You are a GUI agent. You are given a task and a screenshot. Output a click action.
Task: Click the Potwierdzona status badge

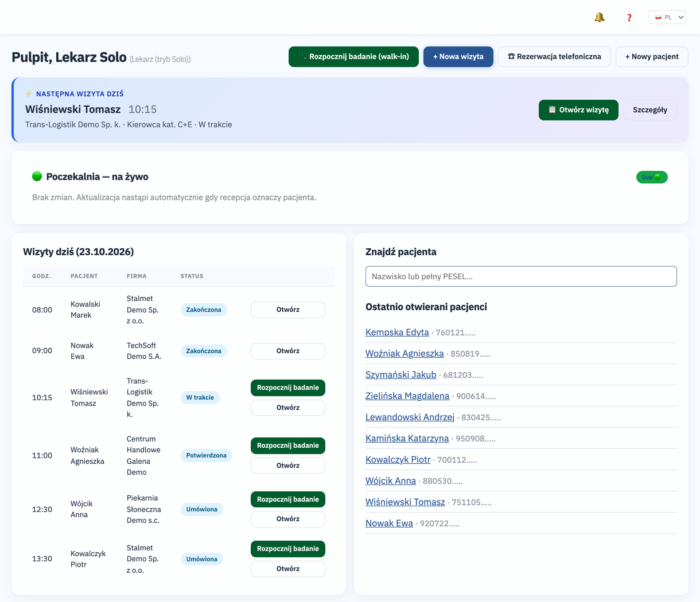(x=207, y=455)
